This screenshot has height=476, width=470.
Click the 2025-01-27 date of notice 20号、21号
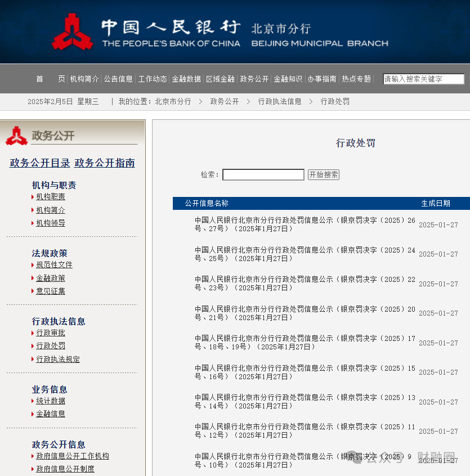coord(438,313)
